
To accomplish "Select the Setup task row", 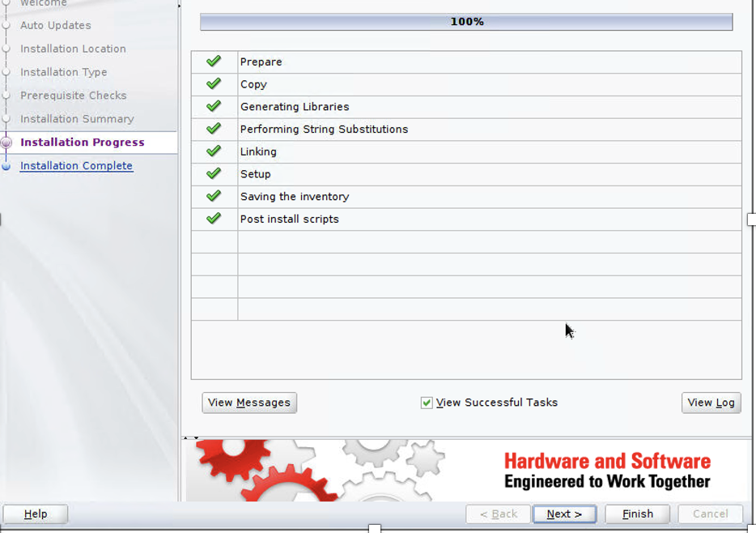I will coord(466,174).
